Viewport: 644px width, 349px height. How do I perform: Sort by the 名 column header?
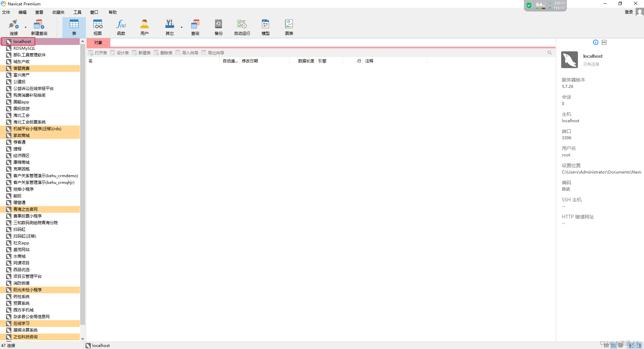point(153,61)
